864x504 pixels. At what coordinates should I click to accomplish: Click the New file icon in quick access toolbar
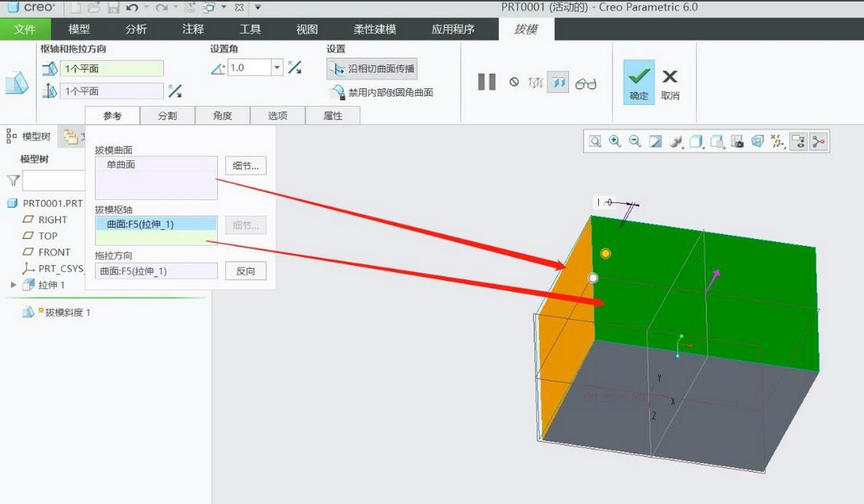[76, 7]
